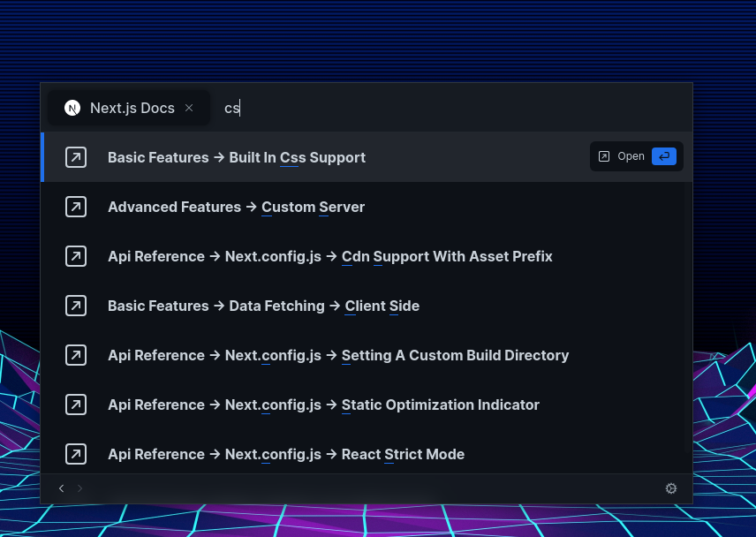Remove the Next.js Docs filter chip
Screen dimensions: 756x537
(x=189, y=108)
